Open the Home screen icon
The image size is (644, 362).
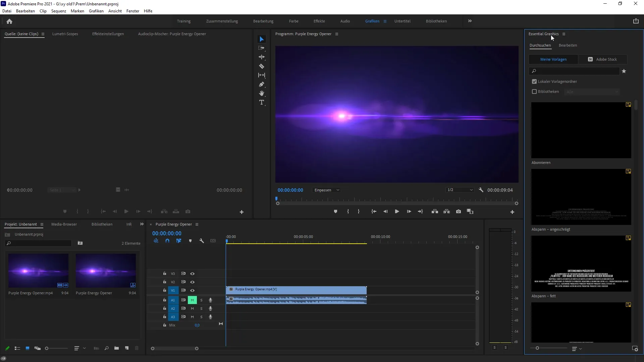point(9,21)
